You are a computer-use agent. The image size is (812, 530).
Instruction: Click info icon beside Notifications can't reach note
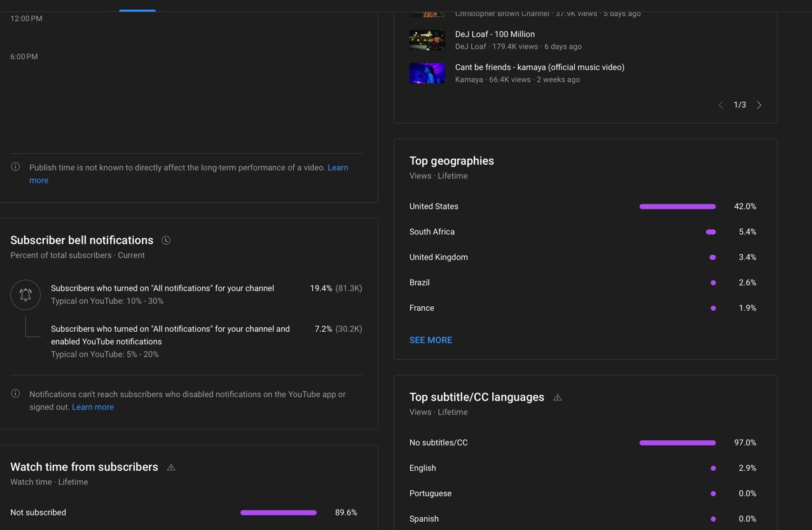point(15,393)
